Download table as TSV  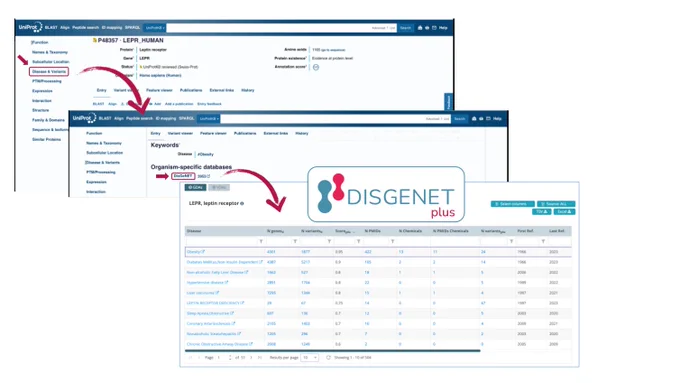pos(542,212)
